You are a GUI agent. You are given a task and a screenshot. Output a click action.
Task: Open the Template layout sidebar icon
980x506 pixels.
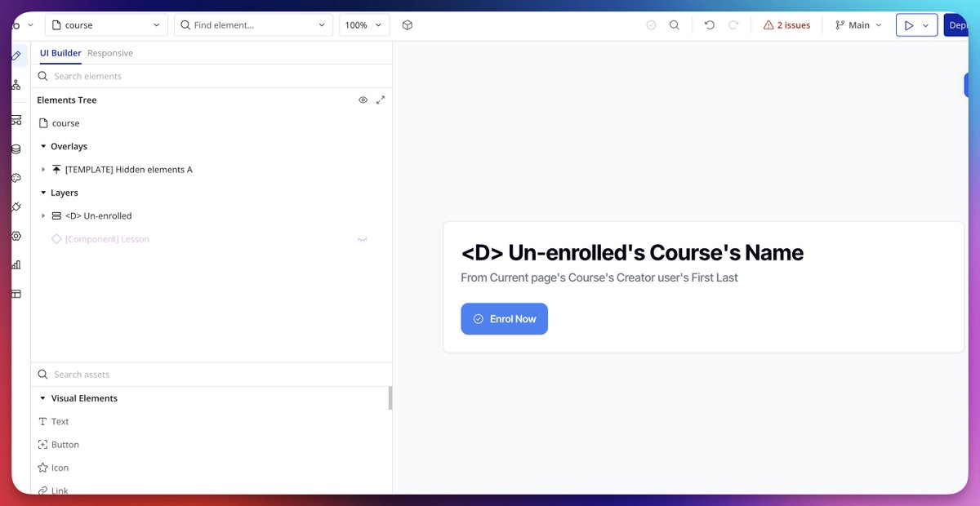[x=16, y=294]
